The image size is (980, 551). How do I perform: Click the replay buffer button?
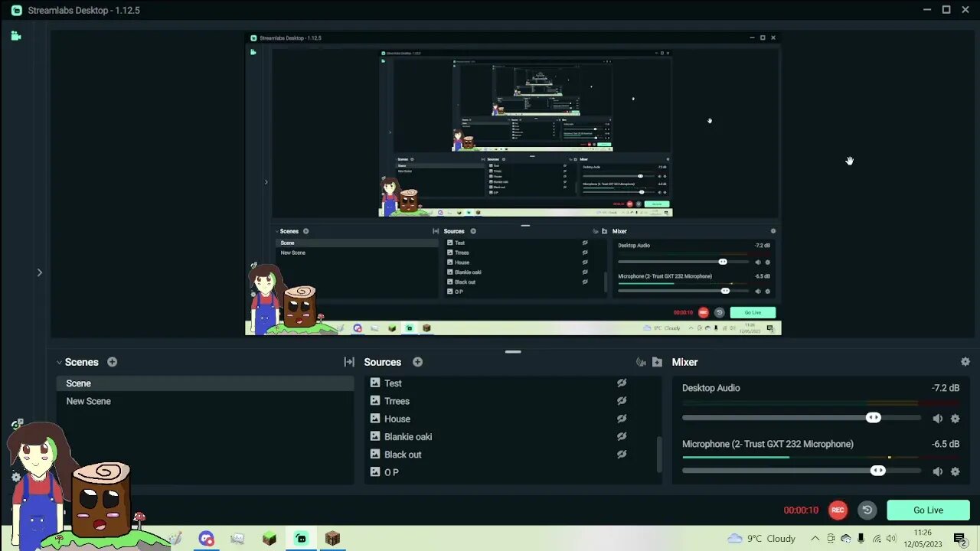(867, 510)
